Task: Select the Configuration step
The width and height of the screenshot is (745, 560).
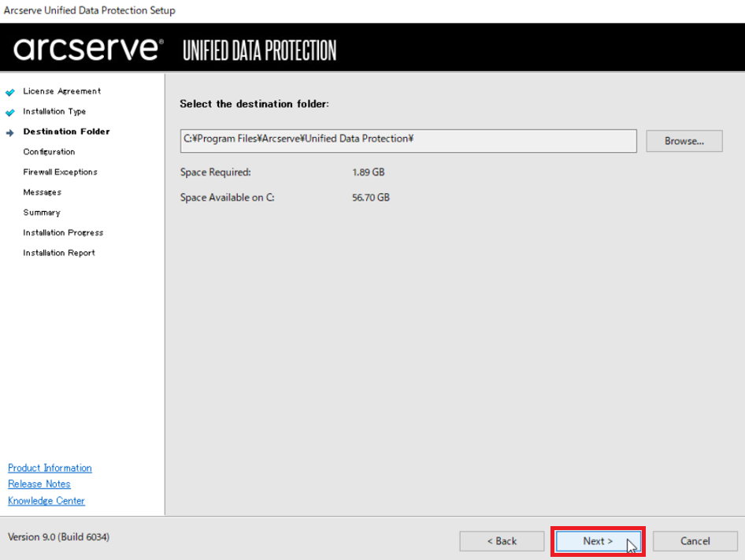Action: tap(49, 152)
